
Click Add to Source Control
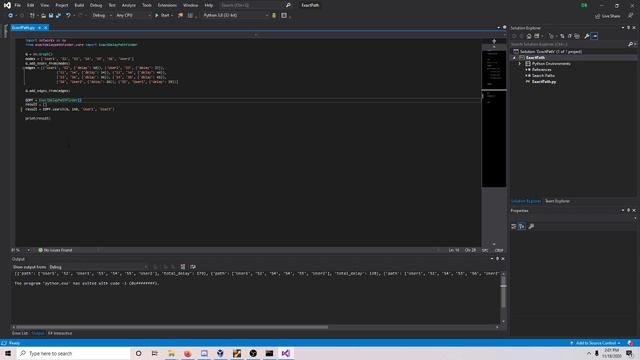(596, 343)
